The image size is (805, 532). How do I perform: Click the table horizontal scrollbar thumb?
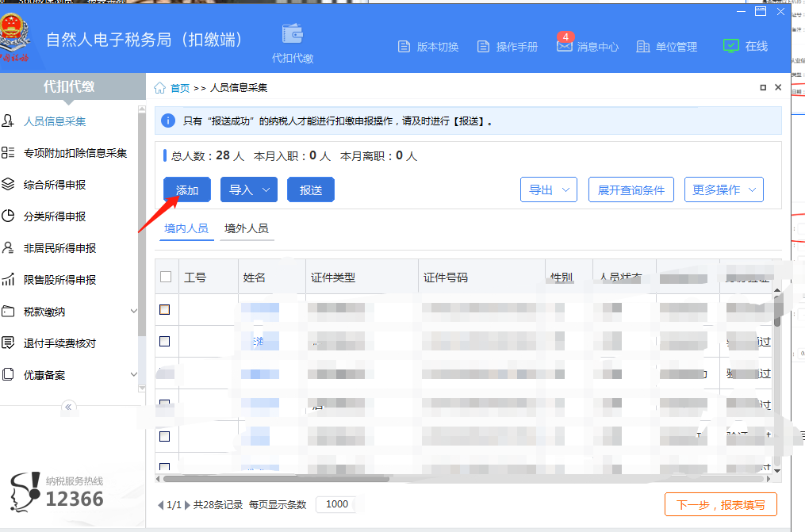[276, 479]
